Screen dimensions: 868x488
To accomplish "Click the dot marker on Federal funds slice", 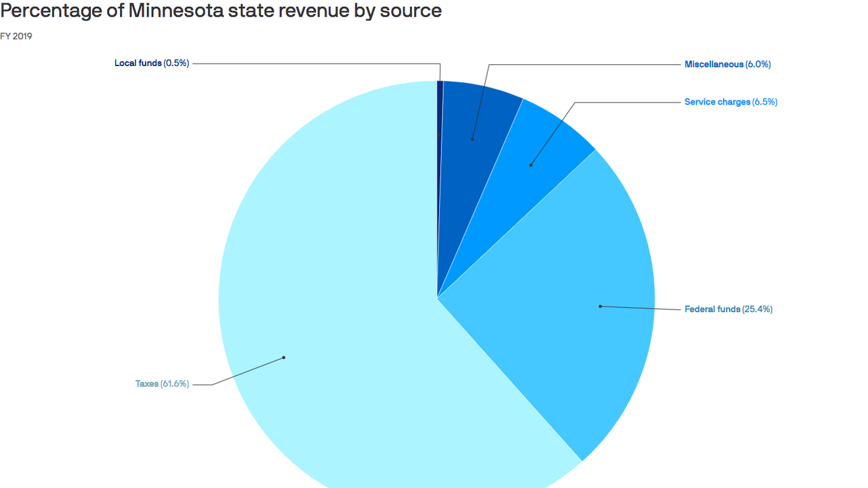I will click(599, 306).
